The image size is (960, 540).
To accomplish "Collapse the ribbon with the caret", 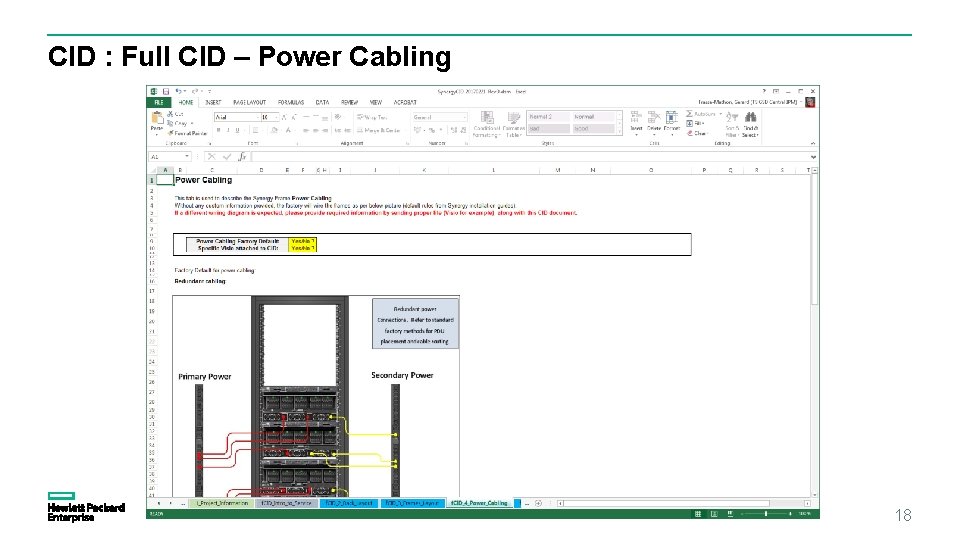I will (812, 143).
